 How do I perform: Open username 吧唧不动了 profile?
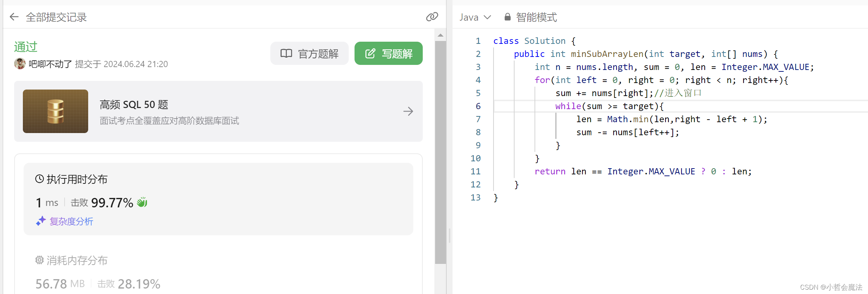(50, 64)
